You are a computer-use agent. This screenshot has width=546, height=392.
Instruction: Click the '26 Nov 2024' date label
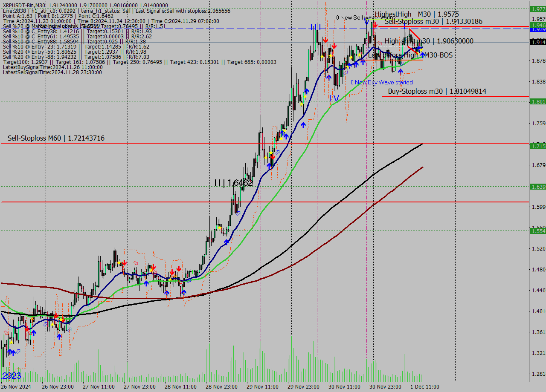pos(16,387)
